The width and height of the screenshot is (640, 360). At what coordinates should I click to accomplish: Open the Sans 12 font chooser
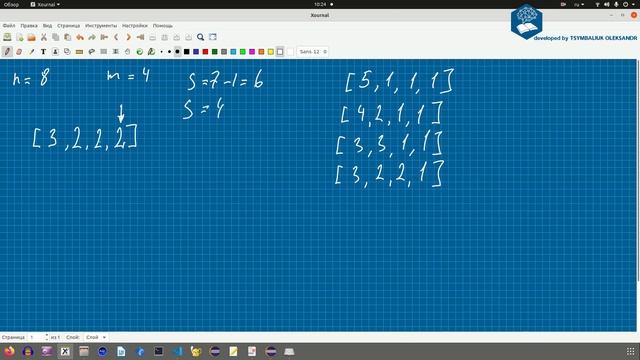(313, 52)
